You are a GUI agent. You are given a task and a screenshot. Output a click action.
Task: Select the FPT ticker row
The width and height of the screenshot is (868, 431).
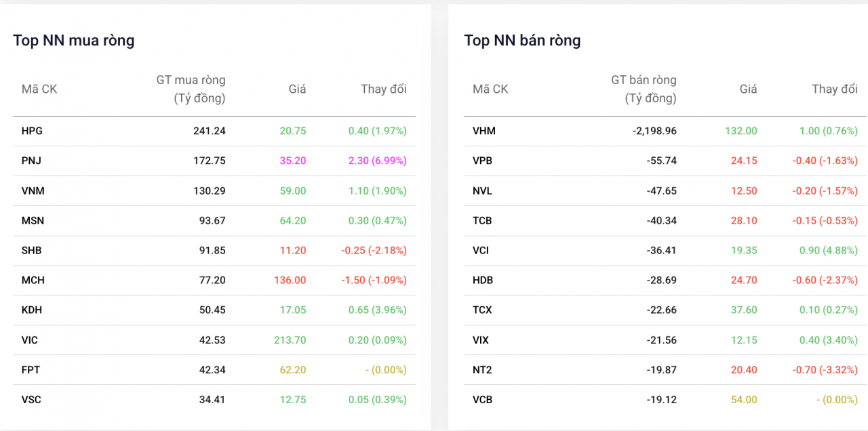(x=214, y=369)
